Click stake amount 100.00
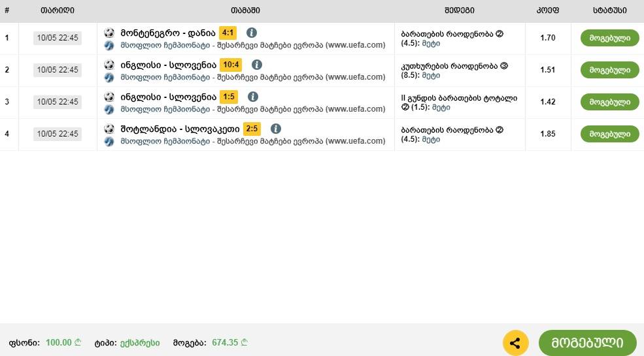The width and height of the screenshot is (644, 356). click(x=63, y=342)
